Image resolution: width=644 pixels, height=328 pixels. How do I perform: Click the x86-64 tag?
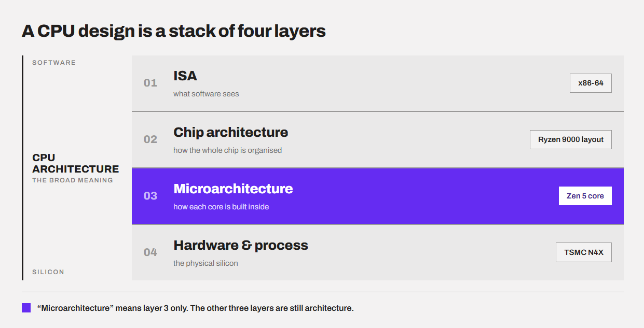coord(591,83)
